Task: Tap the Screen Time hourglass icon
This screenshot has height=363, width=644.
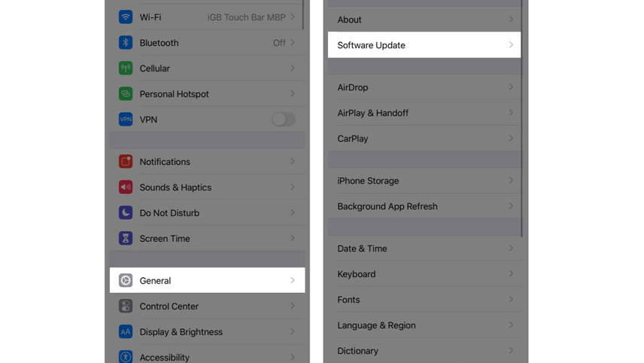Action: [126, 238]
